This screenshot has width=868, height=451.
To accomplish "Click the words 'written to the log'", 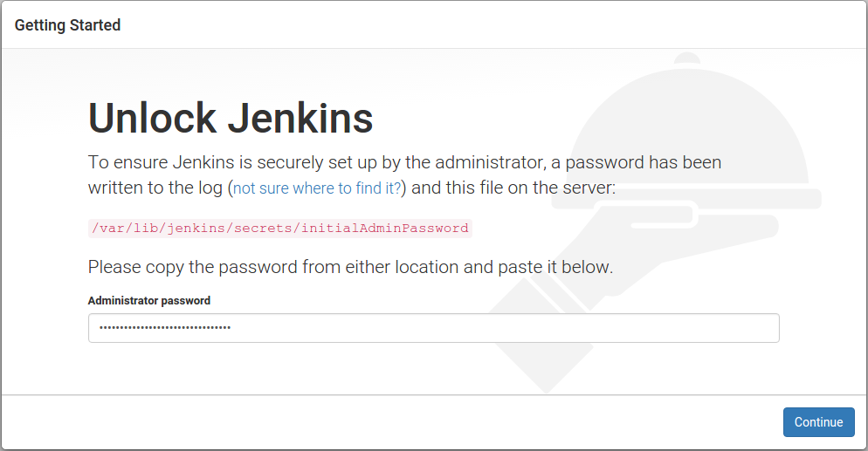I will point(155,188).
